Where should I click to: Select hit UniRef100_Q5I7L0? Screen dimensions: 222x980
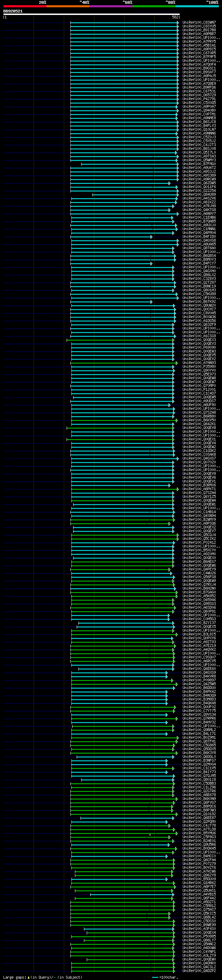[x=199, y=152]
